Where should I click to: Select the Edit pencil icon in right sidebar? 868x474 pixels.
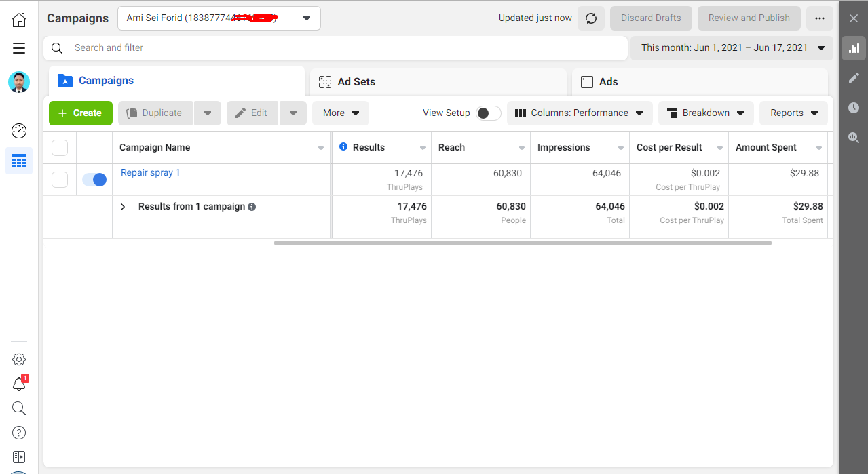[853, 77]
